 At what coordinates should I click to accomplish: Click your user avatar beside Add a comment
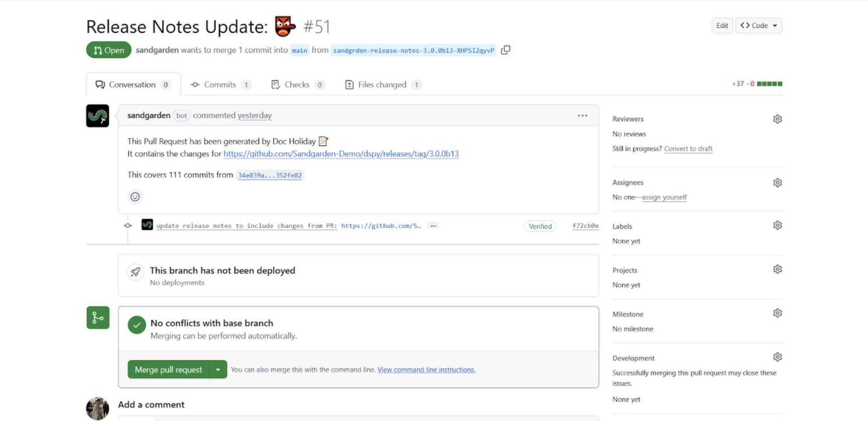pyautogui.click(x=98, y=408)
